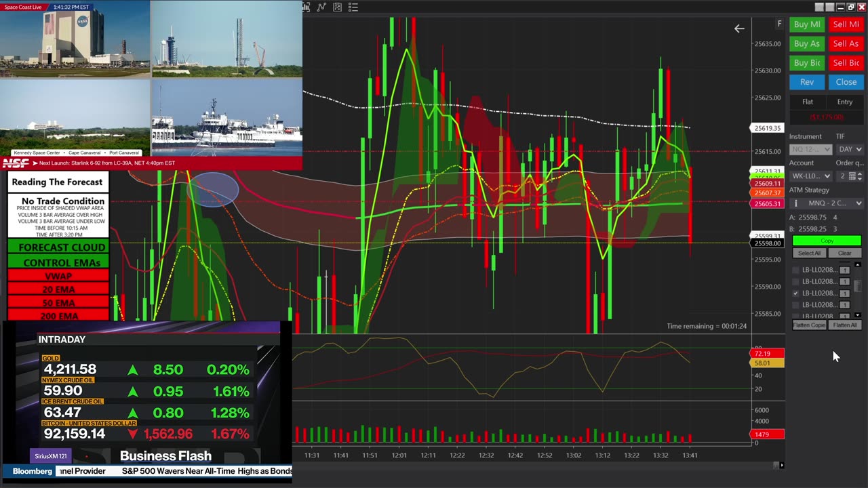Click the Entry label
The width and height of the screenshot is (868, 488).
tap(844, 102)
